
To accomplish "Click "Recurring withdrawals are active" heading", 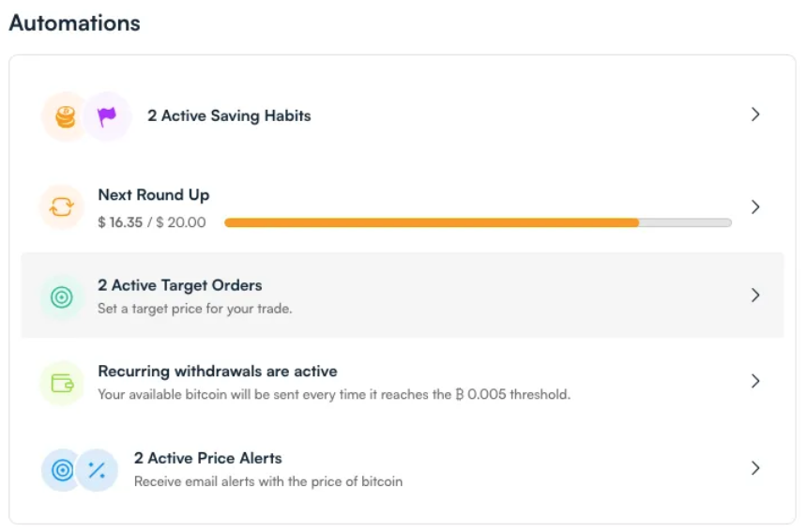I will coord(218,372).
